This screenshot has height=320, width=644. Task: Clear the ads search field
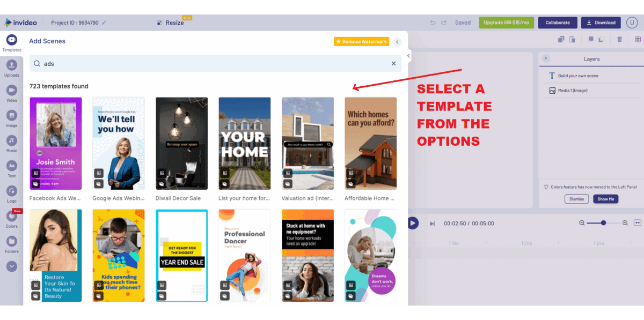[393, 63]
